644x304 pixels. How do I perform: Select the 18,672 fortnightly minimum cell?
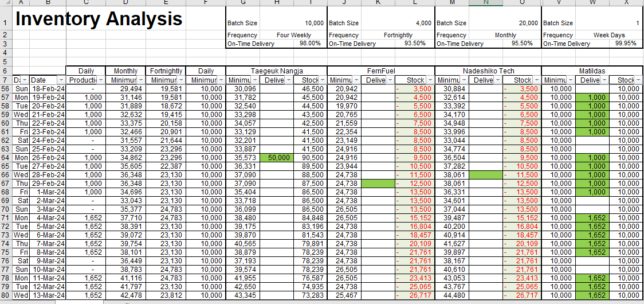pos(166,106)
